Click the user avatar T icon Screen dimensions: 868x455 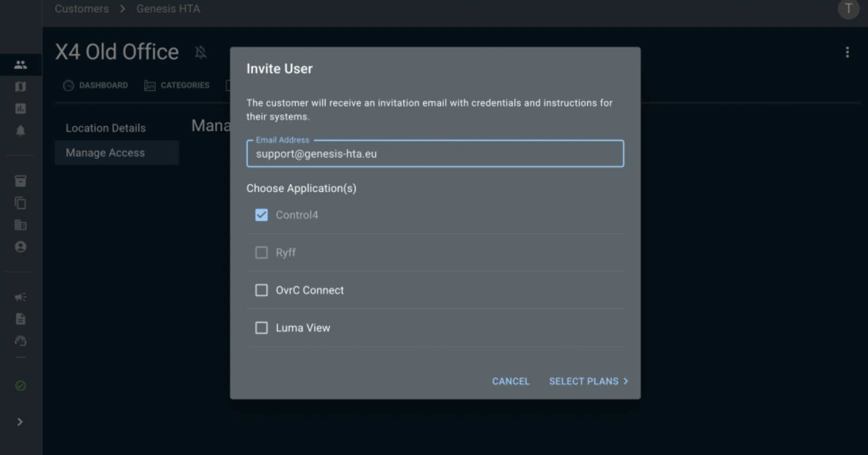pyautogui.click(x=848, y=9)
